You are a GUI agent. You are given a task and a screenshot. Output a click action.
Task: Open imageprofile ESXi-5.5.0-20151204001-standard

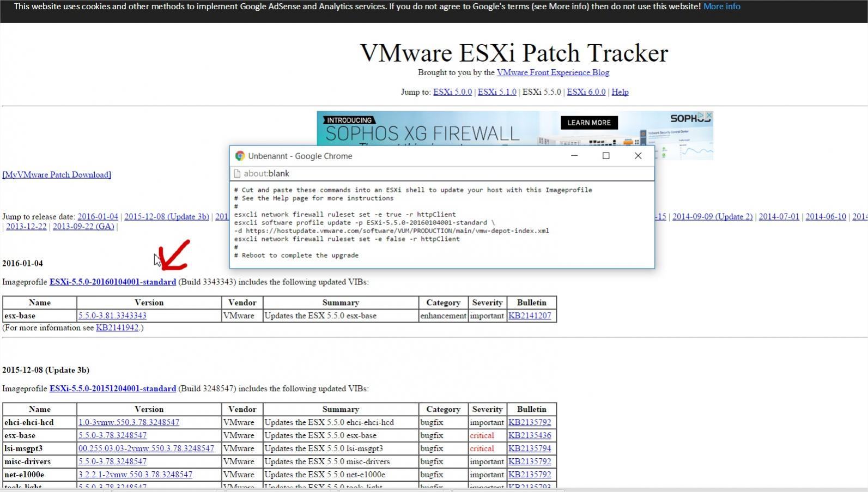pos(113,389)
